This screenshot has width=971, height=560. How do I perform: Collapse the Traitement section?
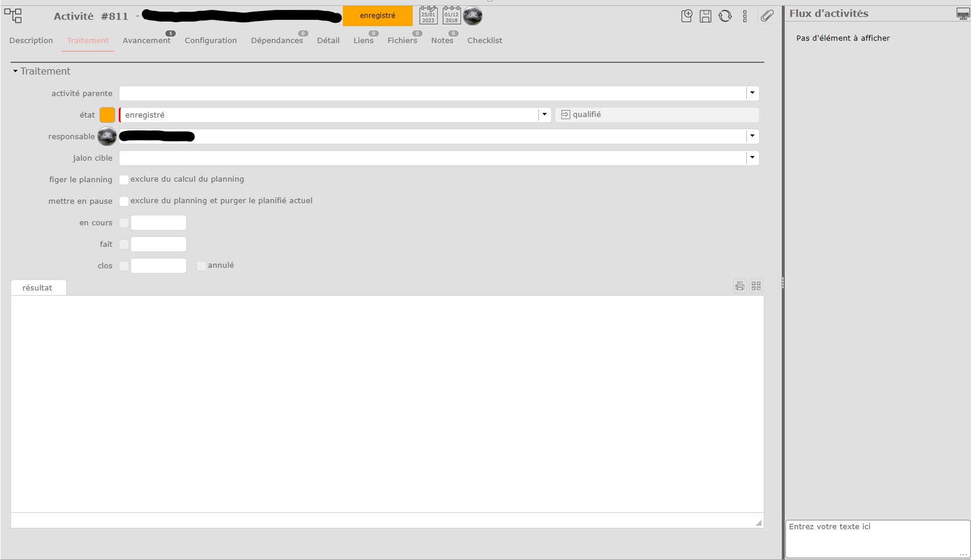click(15, 71)
